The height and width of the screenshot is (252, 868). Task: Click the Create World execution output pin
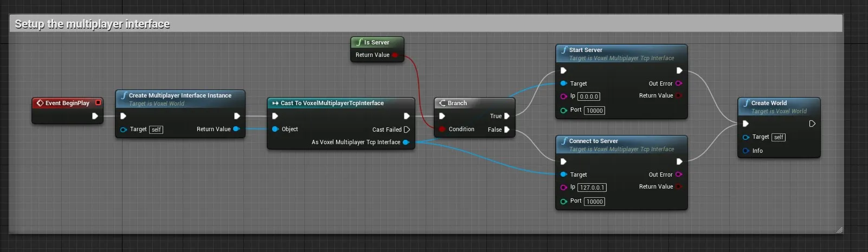click(812, 124)
